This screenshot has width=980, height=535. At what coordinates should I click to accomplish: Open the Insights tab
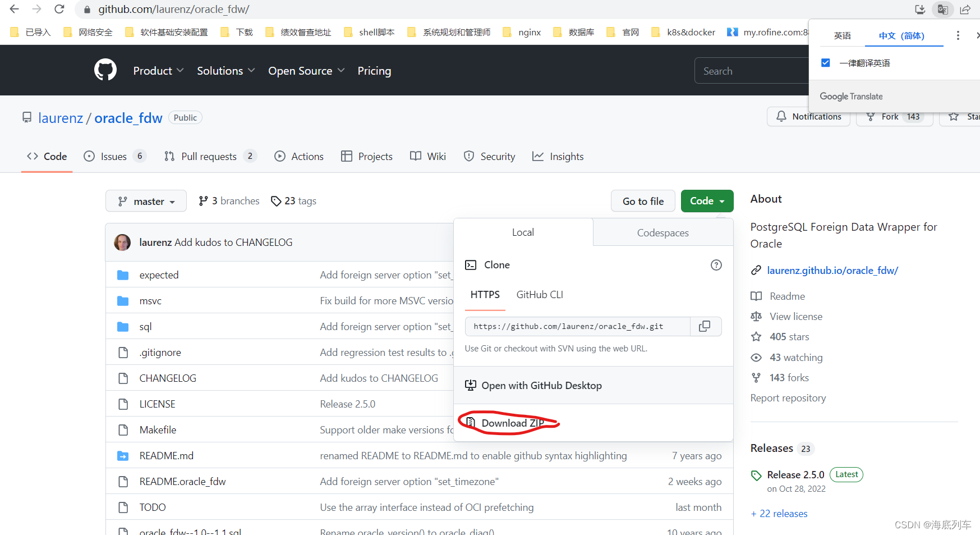click(558, 157)
